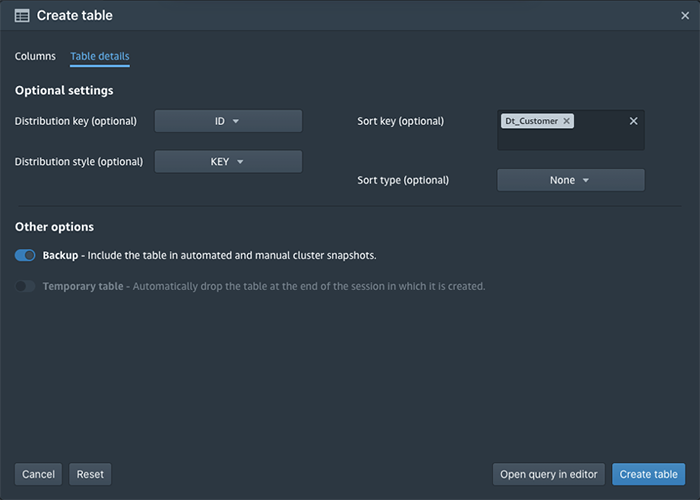
Task: Switch to the Columns tab
Action: click(35, 56)
